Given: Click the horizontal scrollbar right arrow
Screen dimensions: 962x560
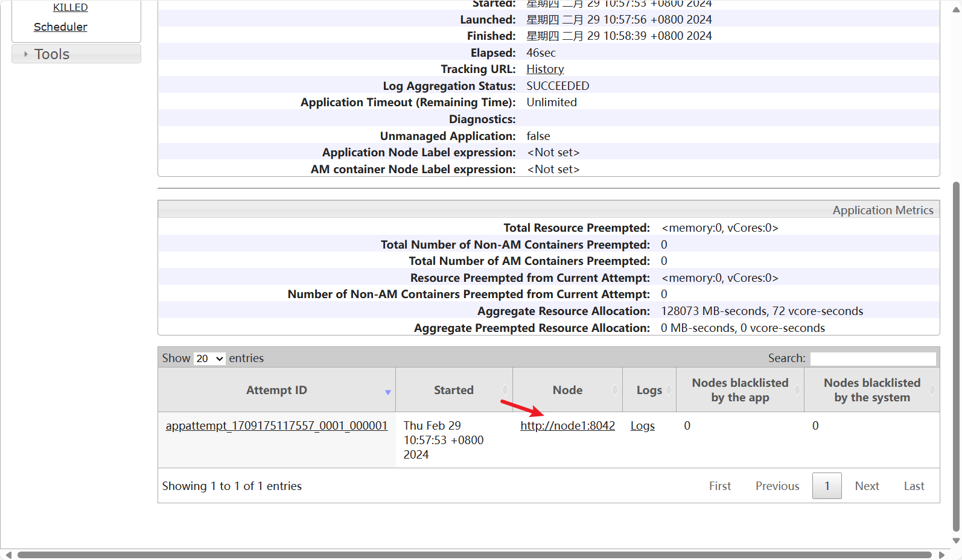Looking at the screenshot, I should click(x=941, y=555).
